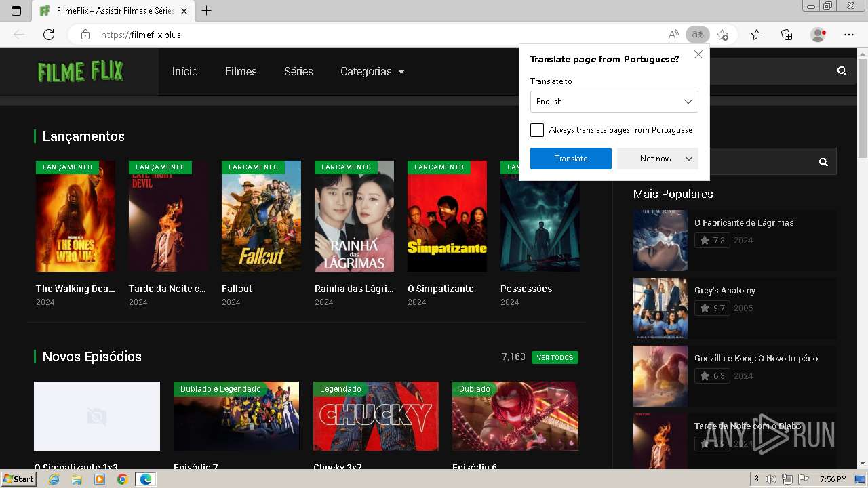Click the header search magnifier icon
Image resolution: width=868 pixels, height=488 pixels.
pos(842,71)
